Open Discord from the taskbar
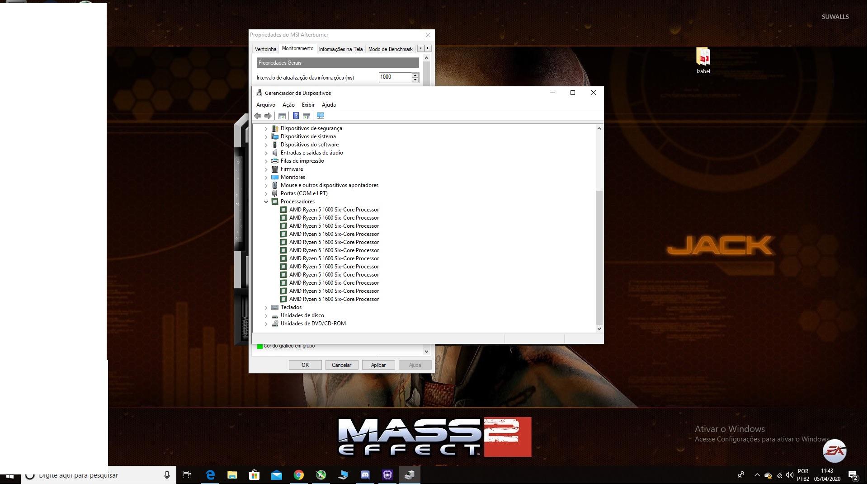Screen dimensions: 868x488 tap(365, 475)
